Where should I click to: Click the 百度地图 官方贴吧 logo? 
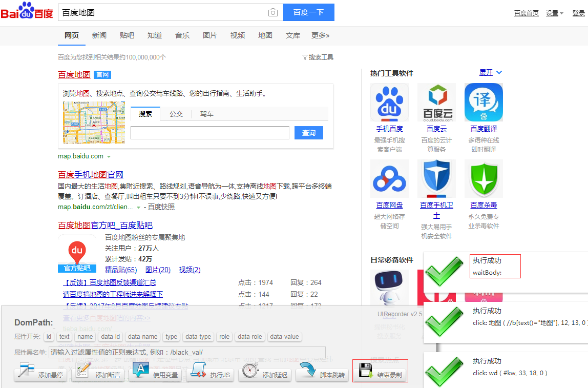[x=77, y=254]
